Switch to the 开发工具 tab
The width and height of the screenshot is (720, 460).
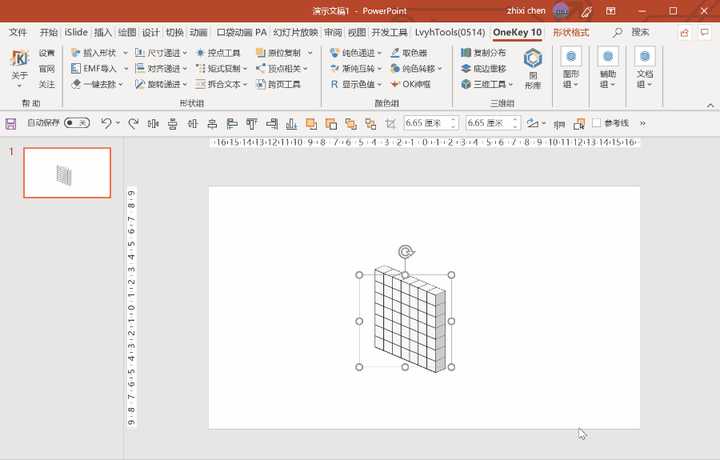tap(389, 32)
